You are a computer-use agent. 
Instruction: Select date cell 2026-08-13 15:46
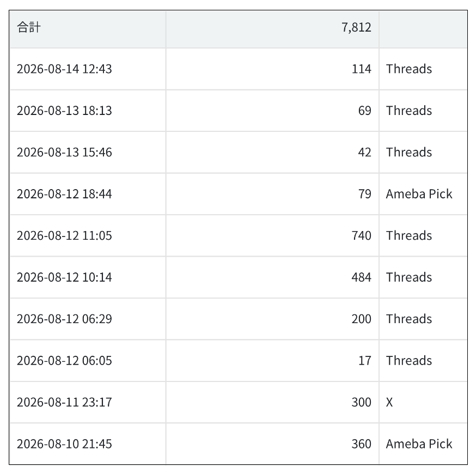(x=88, y=152)
